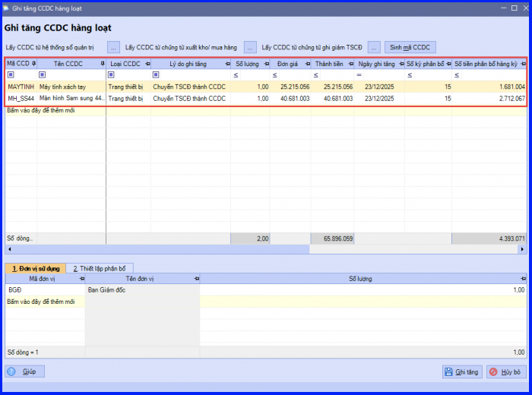Click the pin icon in Loại CCDC header

click(146, 64)
